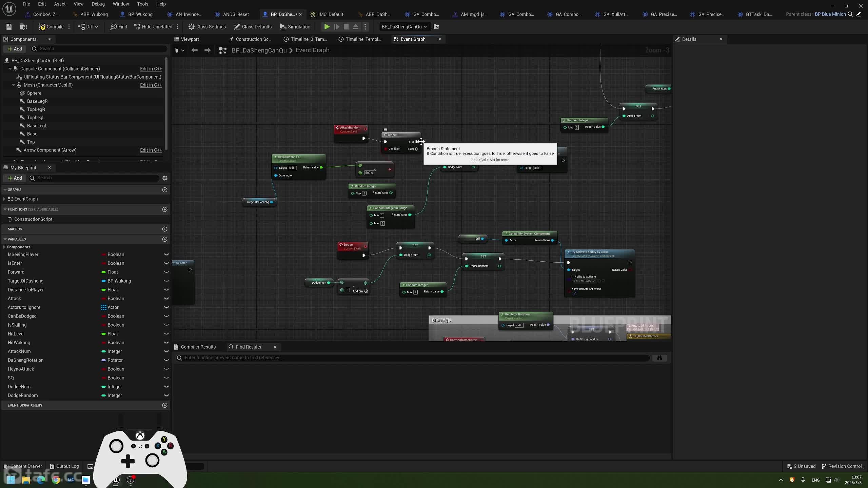
Task: Toggle visibility eye for DodgeNum variable
Action: [x=166, y=387]
